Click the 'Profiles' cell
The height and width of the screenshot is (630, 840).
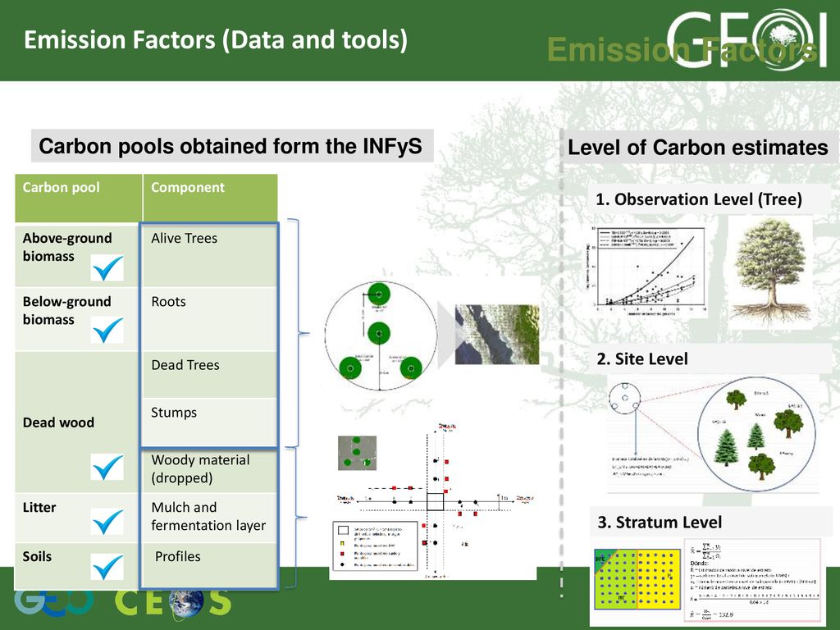[x=209, y=565]
